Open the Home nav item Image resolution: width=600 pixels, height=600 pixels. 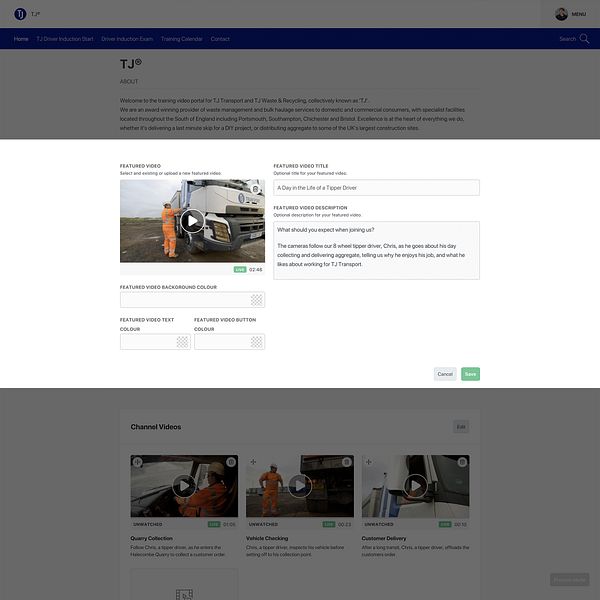tap(21, 39)
